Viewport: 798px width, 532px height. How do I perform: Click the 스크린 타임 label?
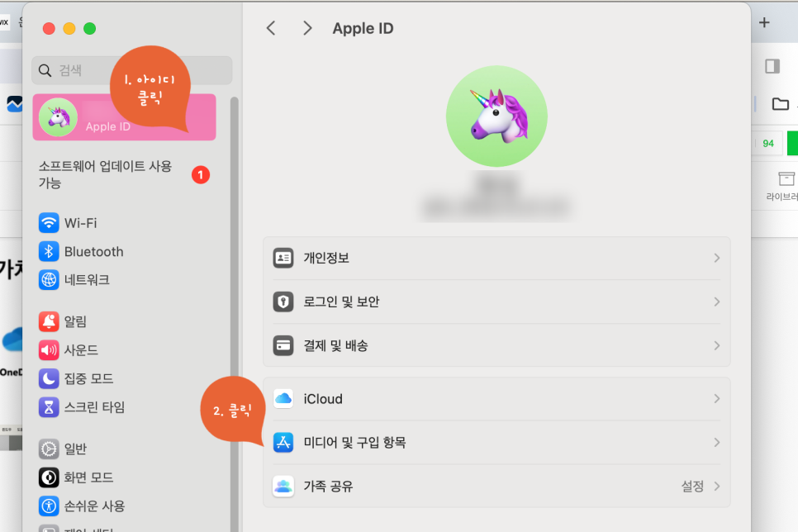coord(94,407)
